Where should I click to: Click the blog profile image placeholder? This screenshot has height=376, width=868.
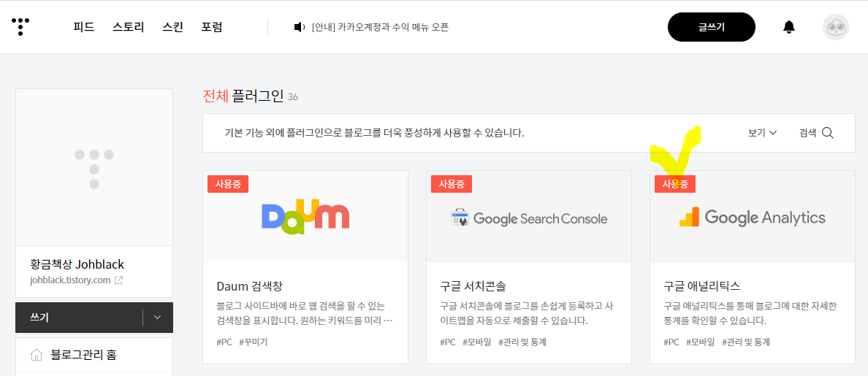tap(94, 167)
